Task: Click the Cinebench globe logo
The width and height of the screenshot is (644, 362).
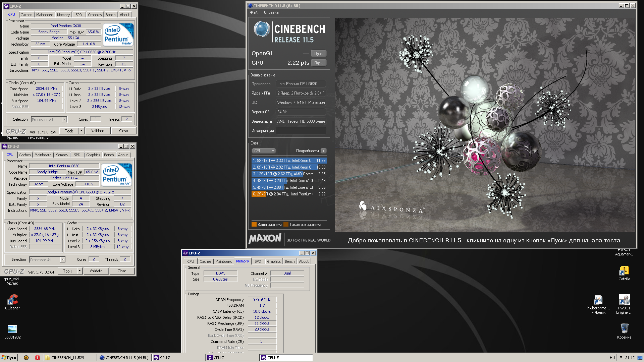Action: 262,29
